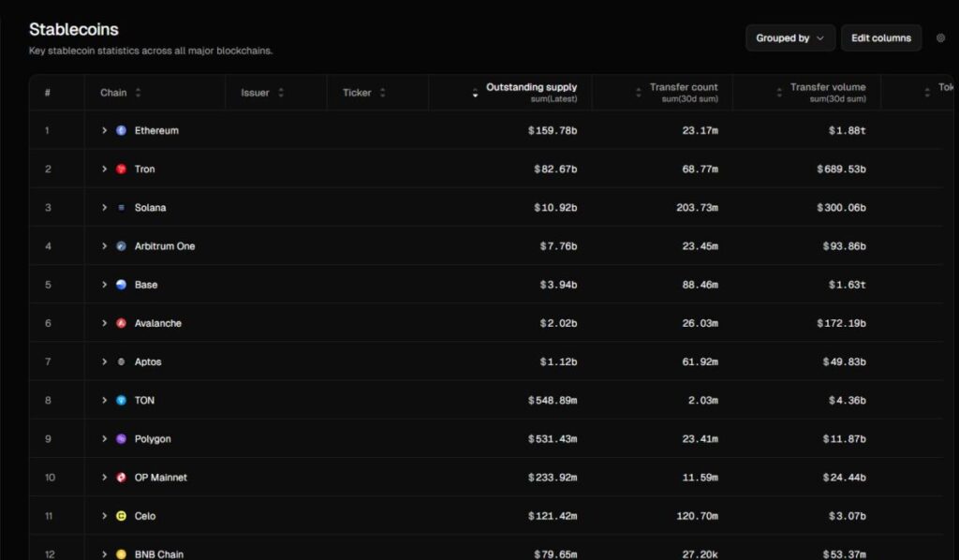Click the Avalanche logo icon
The height and width of the screenshot is (560, 959).
click(x=121, y=323)
